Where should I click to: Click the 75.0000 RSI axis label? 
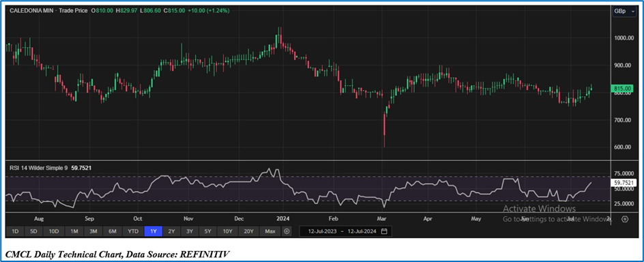[x=624, y=174]
